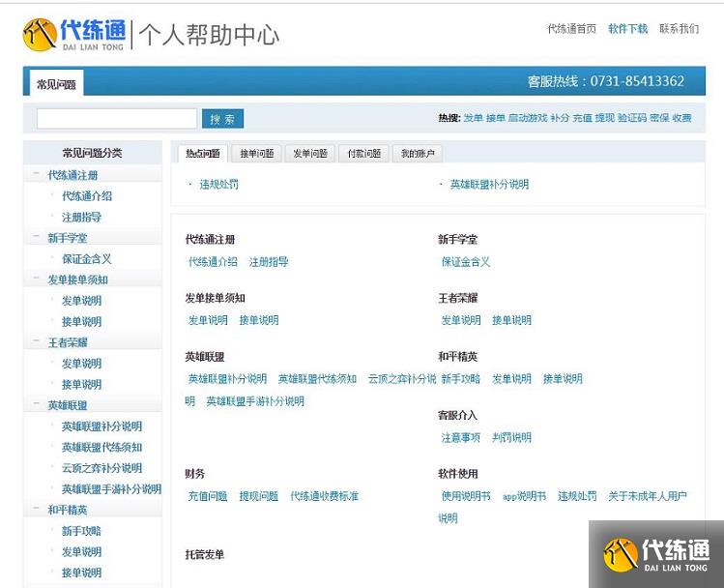Image resolution: width=724 pixels, height=588 pixels.
Task: Click hot search keyword 补分
Action: tap(560, 118)
